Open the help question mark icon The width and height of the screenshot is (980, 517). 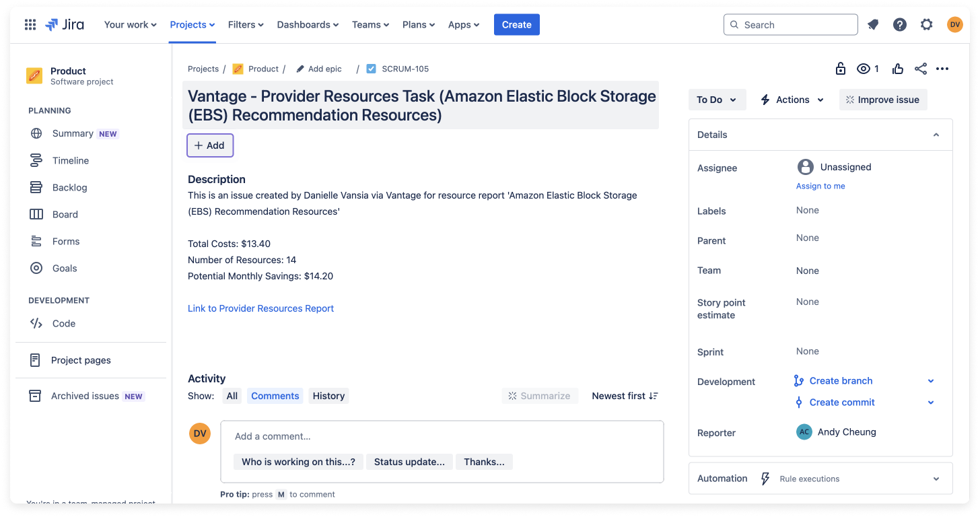[x=900, y=25]
